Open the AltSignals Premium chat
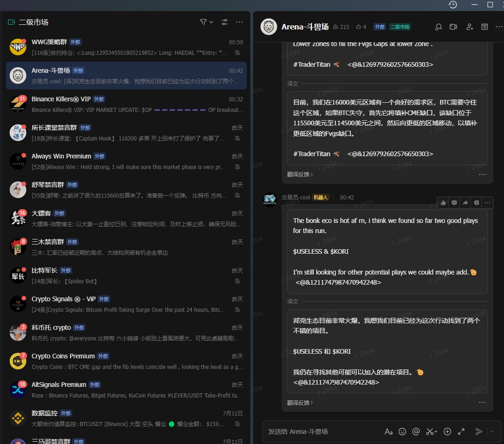This screenshot has height=444, width=504. pos(126,390)
